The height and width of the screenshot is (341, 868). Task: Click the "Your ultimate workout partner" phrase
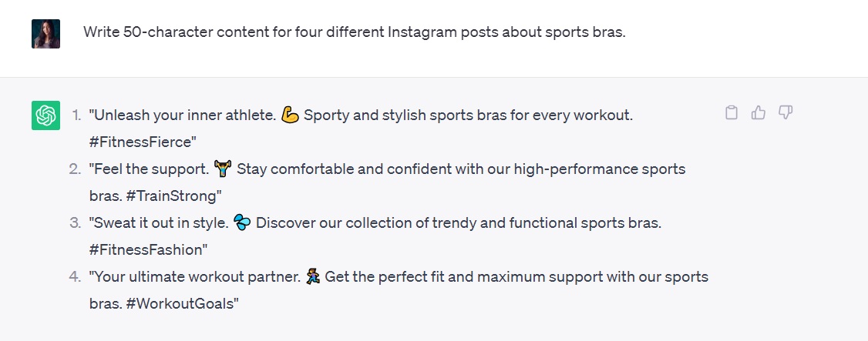click(x=193, y=277)
